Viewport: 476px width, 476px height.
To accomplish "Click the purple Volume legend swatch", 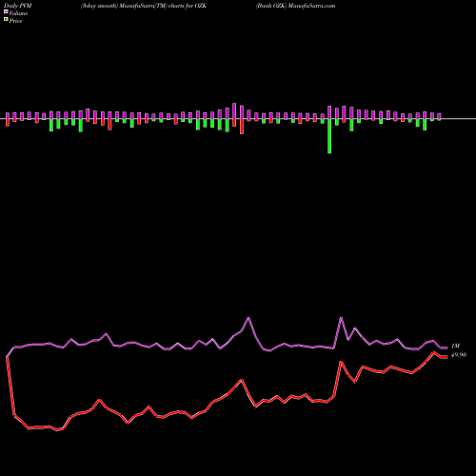I will pos(6,11).
